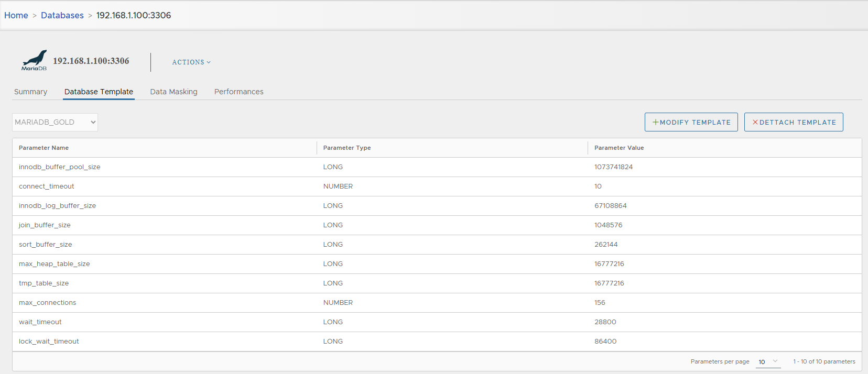
Task: Select the Database Template tab
Action: tap(99, 92)
